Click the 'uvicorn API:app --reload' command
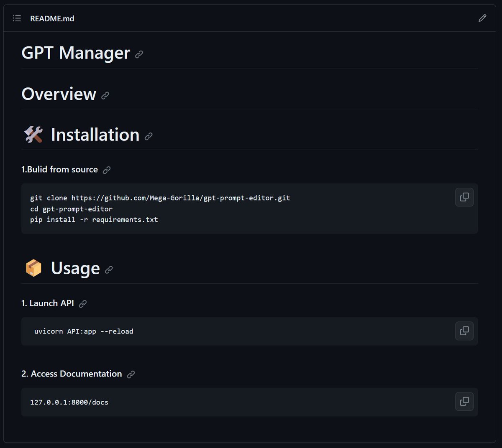502x448 pixels. click(x=84, y=331)
